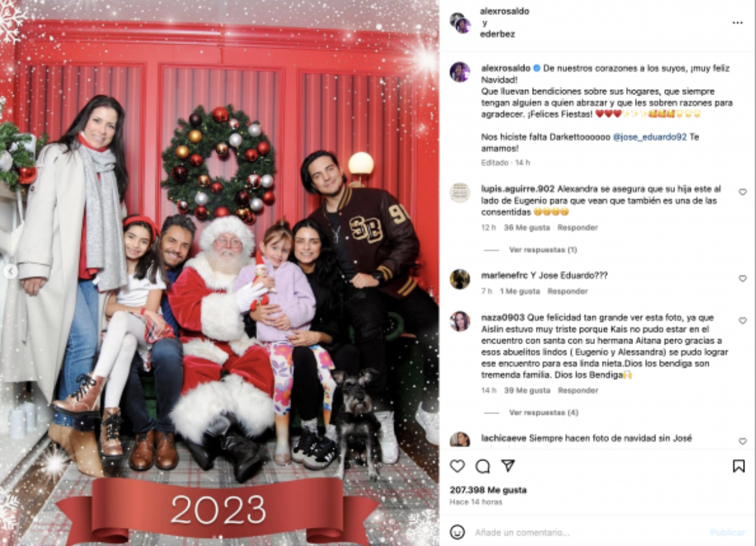756x546 pixels.
Task: View the 207.398 Me gusta likes list
Action: [x=488, y=490]
